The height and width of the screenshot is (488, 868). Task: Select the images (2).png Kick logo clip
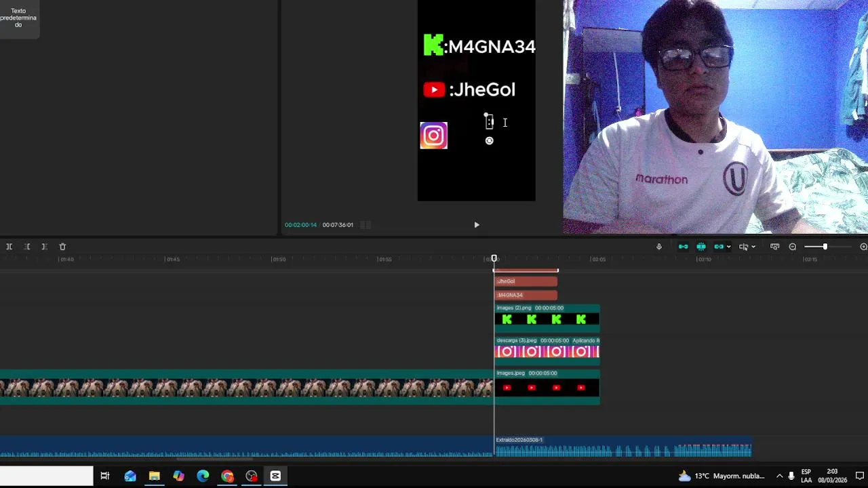point(547,318)
